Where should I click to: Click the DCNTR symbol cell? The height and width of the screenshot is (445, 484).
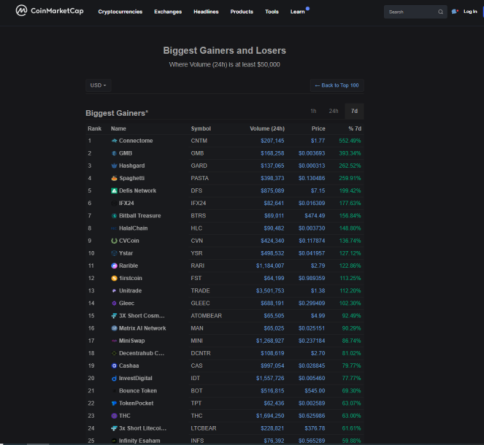click(200, 353)
